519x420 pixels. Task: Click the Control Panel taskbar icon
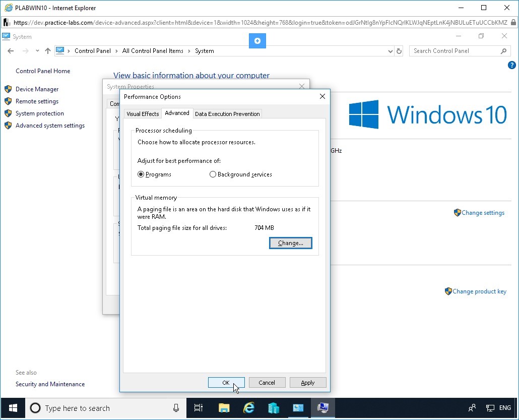298,408
